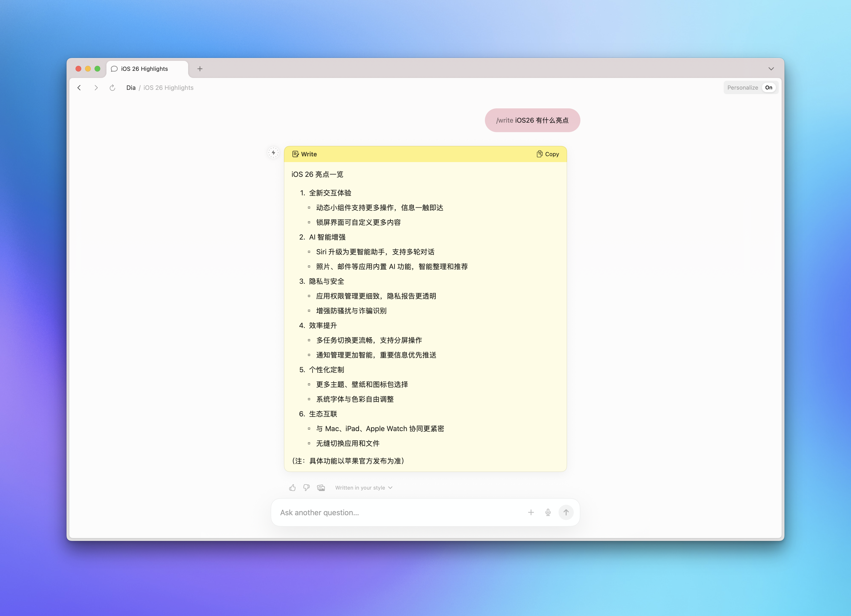Click bullet 通知管理更加智能
Image resolution: width=851 pixels, height=616 pixels.
coord(376,355)
